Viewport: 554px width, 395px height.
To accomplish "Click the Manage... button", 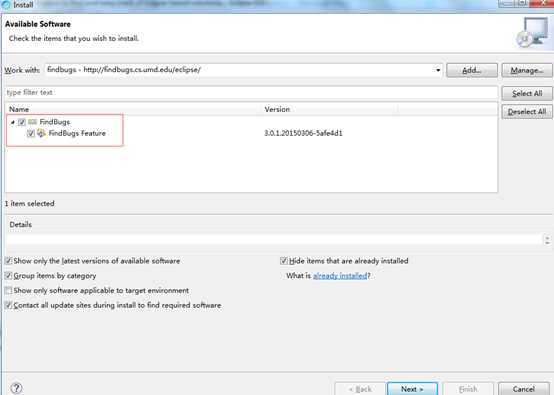I will [x=527, y=70].
